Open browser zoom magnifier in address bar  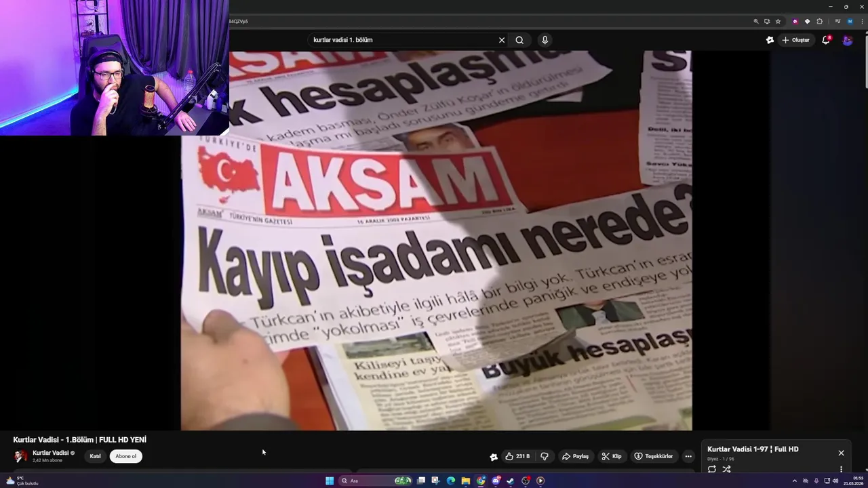point(756,21)
